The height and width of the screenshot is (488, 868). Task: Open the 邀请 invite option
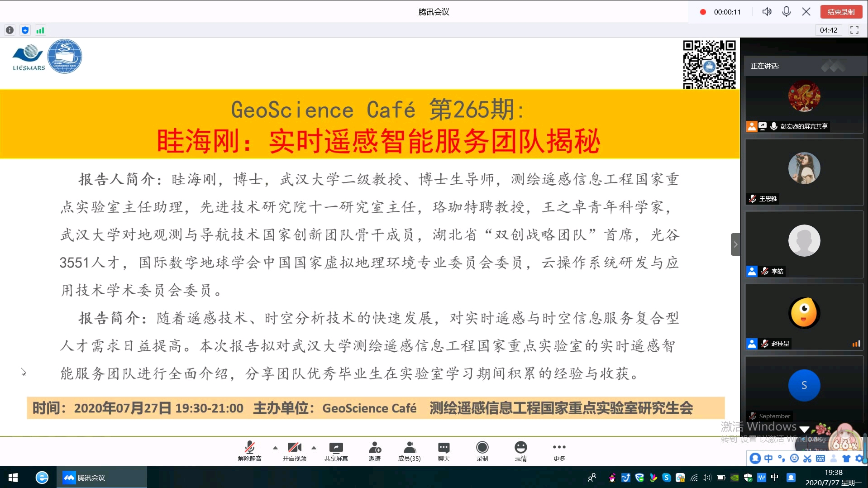[375, 451]
